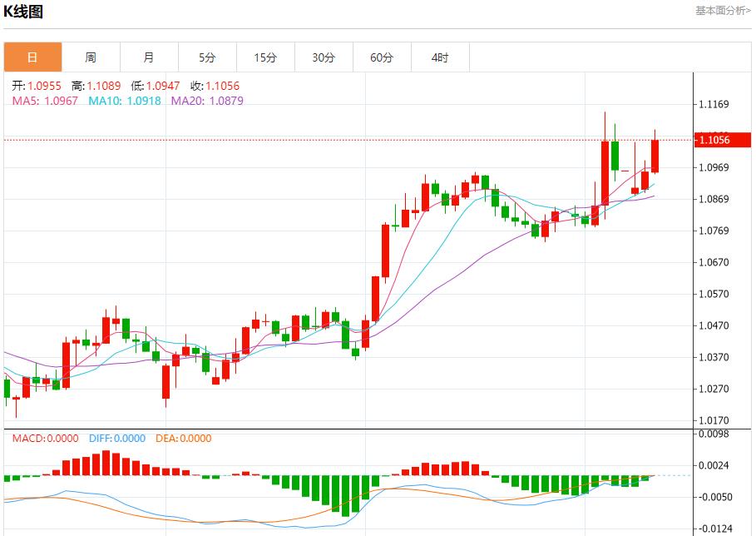Click the K线图 panel title
This screenshot has height=536, width=756.
pyautogui.click(x=23, y=12)
